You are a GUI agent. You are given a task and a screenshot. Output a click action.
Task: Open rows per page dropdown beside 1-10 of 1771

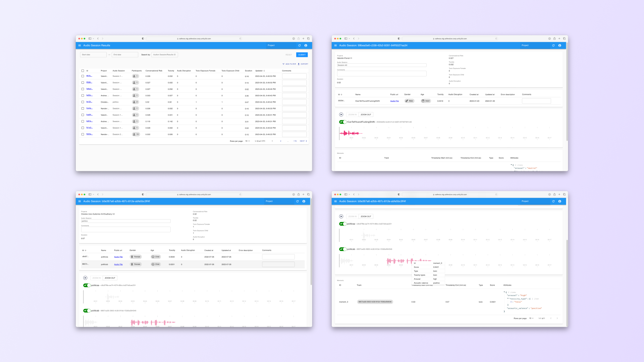pyautogui.click(x=248, y=141)
